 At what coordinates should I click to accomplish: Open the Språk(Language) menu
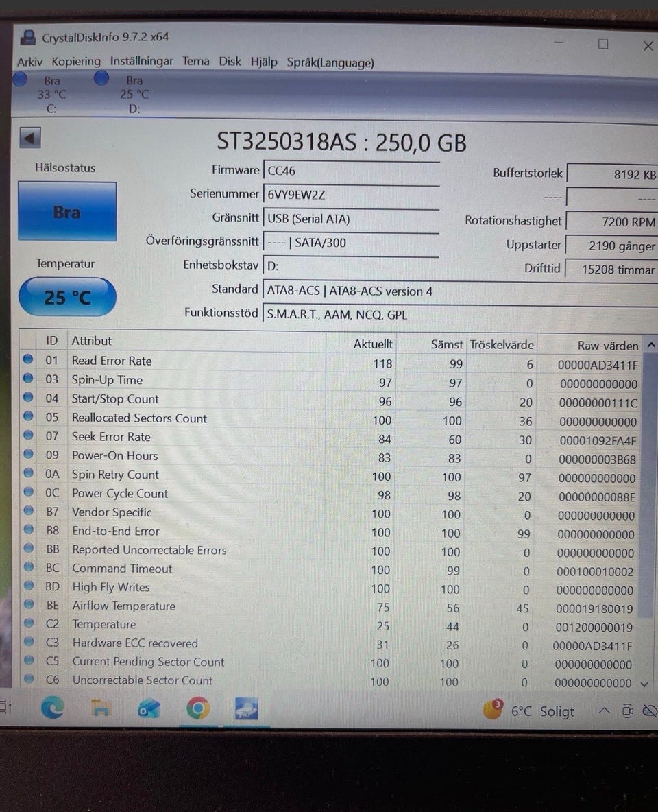(x=330, y=62)
